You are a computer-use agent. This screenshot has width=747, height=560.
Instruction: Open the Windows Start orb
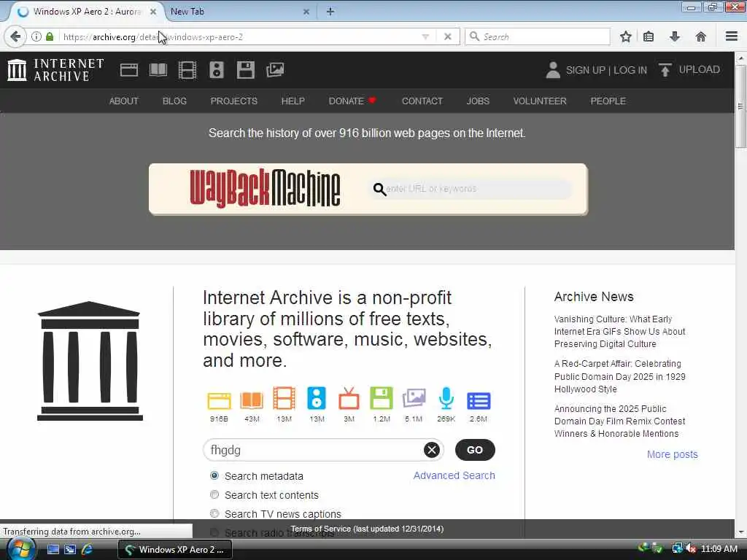(x=21, y=548)
